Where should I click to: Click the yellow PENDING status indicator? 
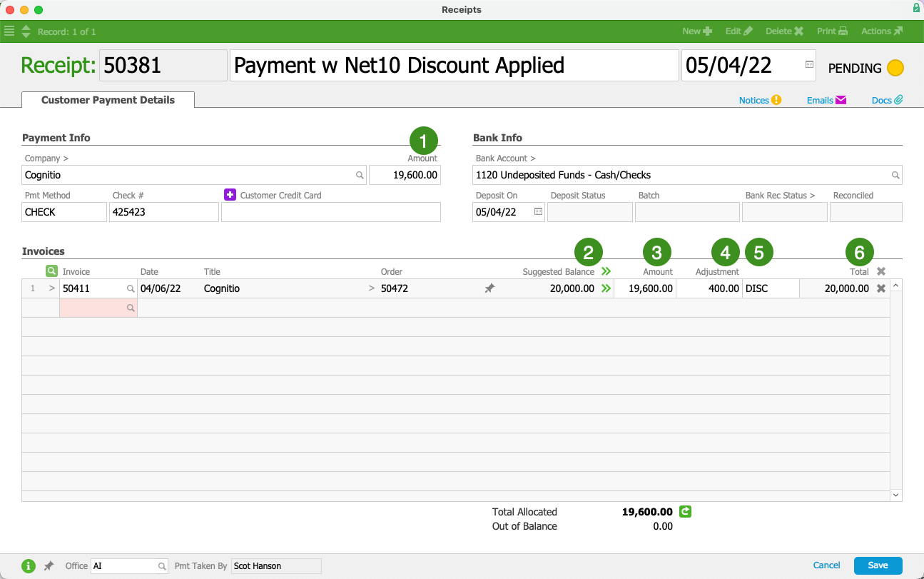[895, 69]
